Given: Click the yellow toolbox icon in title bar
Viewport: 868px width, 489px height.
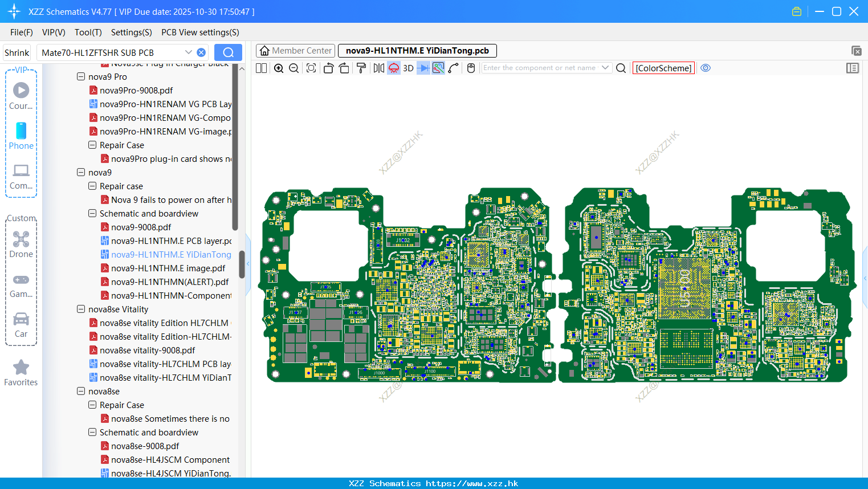Looking at the screenshot, I should tap(797, 11).
